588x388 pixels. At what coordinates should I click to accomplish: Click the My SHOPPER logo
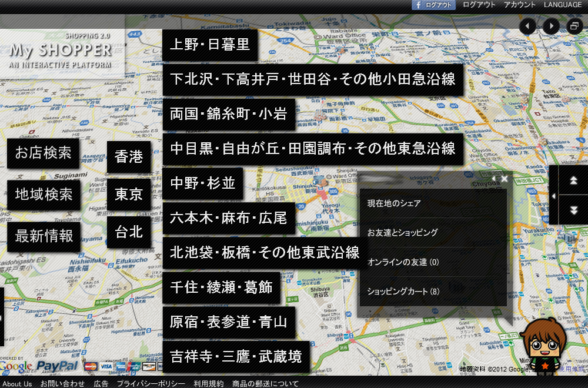pos(61,51)
